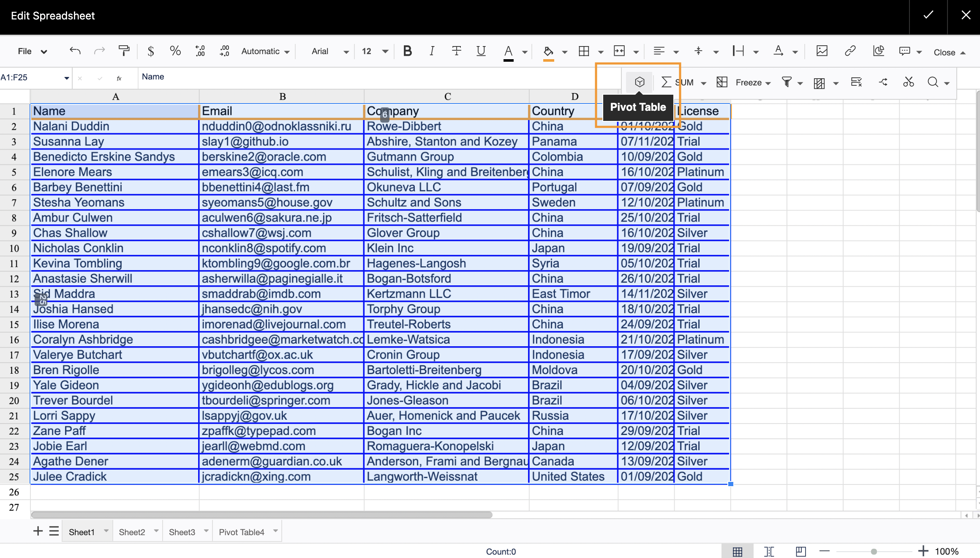Insert a chart
The height and width of the screenshot is (558, 980).
pyautogui.click(x=879, y=51)
